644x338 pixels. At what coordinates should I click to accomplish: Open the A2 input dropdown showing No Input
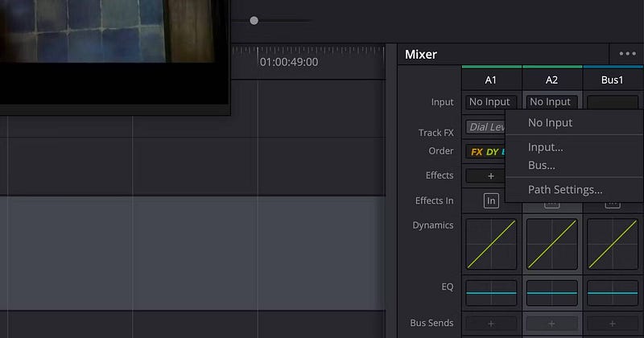551,101
